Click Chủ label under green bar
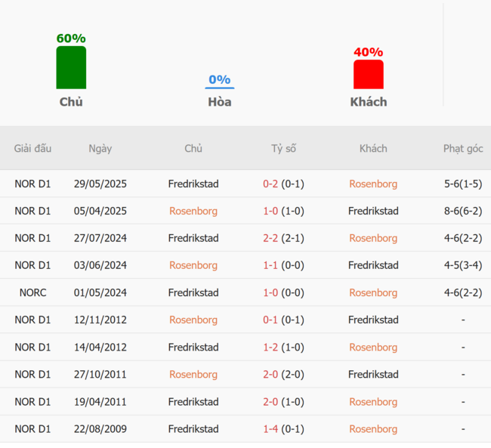Image resolution: width=491 pixels, height=448 pixels. point(71,102)
